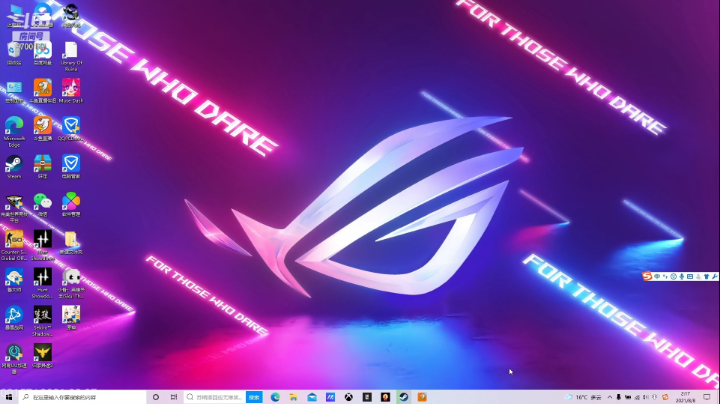The image size is (720, 404).
Task: Open the Perfect World platform desktop shortcut
Action: click(x=14, y=208)
